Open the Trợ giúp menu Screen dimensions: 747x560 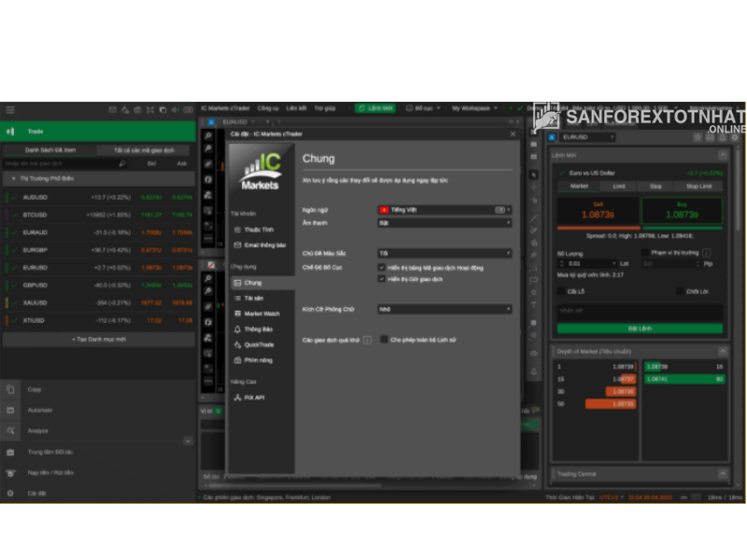325,108
